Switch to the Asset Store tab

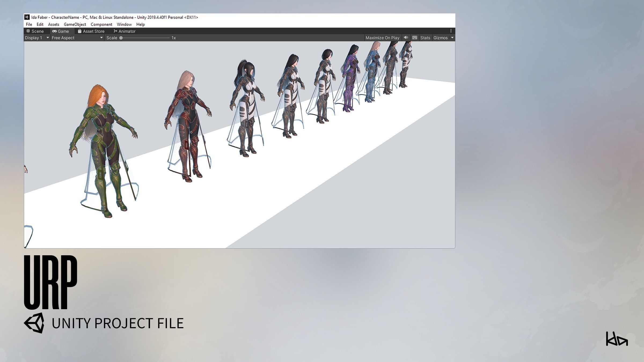tap(91, 31)
